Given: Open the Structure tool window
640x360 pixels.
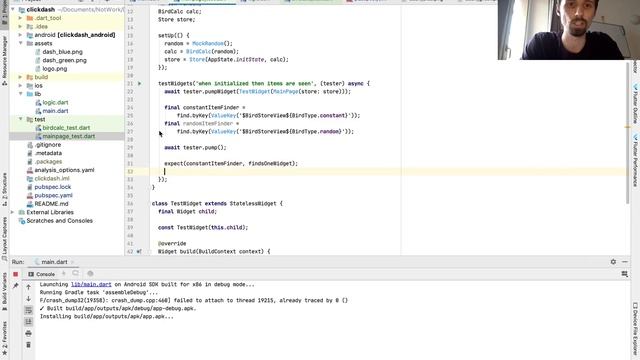Looking at the screenshot, I should tap(4, 189).
